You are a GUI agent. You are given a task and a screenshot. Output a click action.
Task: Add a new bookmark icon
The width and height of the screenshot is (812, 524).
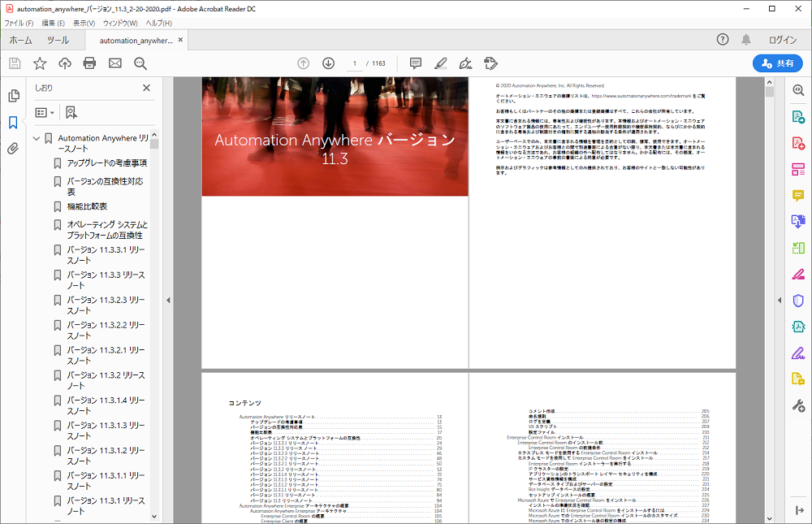[71, 112]
